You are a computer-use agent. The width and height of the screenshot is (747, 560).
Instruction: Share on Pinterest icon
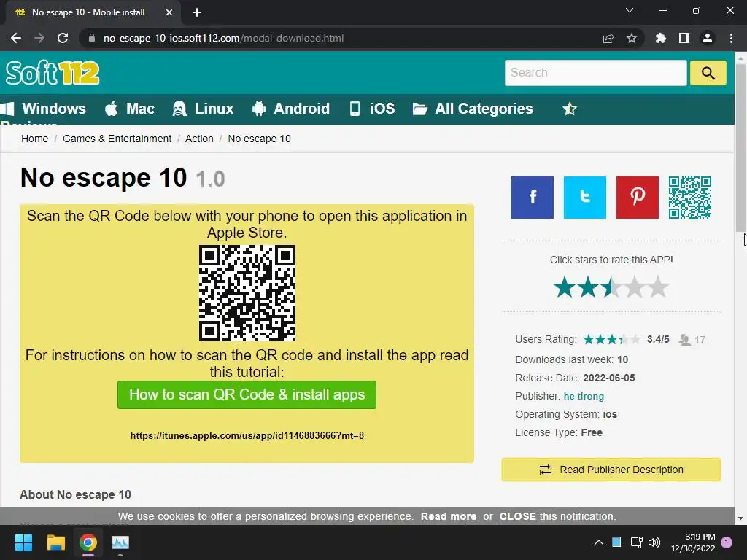coord(637,198)
